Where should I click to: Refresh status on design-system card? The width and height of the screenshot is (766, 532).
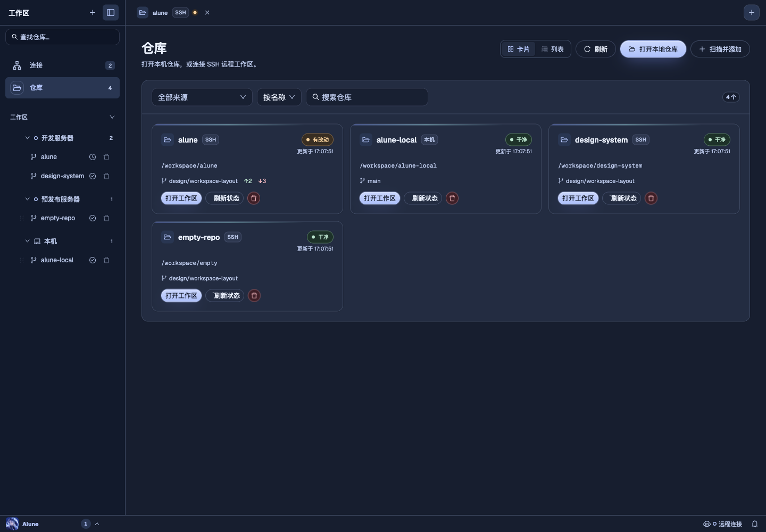coord(622,198)
